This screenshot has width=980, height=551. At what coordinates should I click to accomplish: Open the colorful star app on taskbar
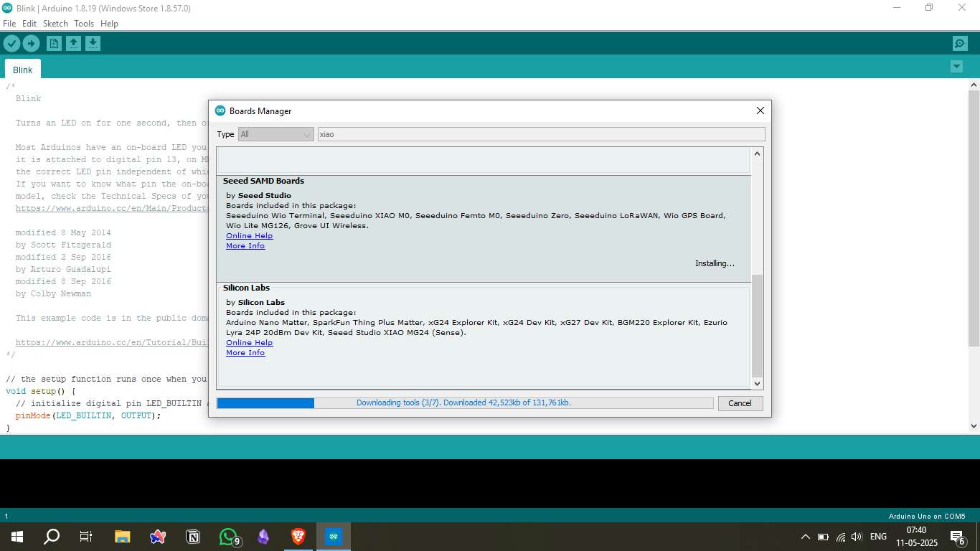click(158, 537)
